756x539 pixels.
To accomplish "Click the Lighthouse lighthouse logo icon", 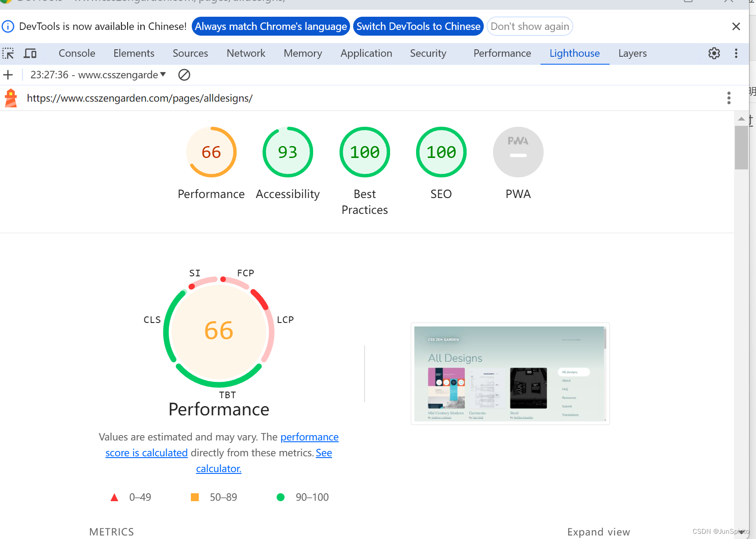I will pyautogui.click(x=11, y=98).
